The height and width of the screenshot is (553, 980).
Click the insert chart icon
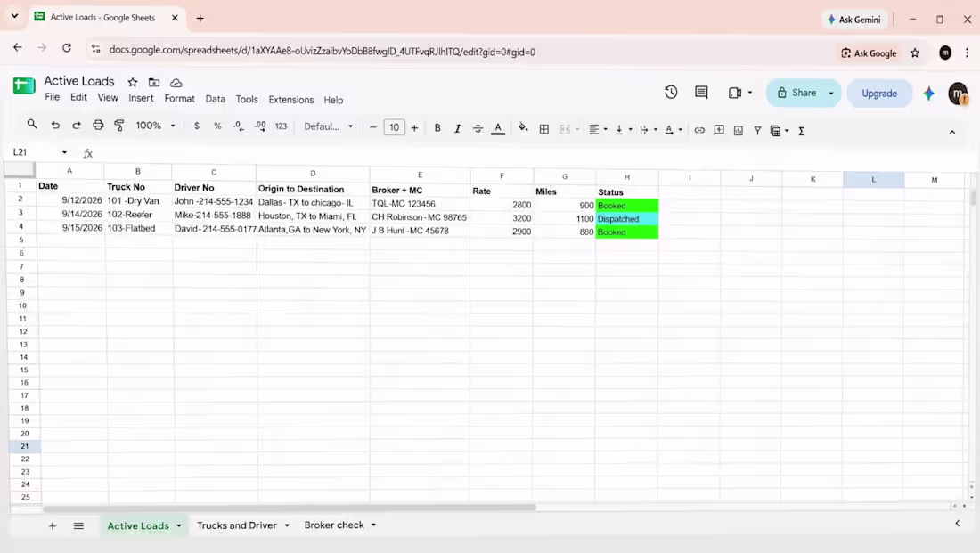[x=739, y=130]
